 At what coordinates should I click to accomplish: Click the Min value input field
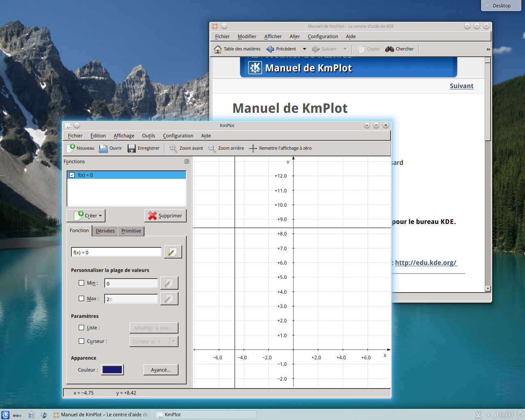[131, 283]
